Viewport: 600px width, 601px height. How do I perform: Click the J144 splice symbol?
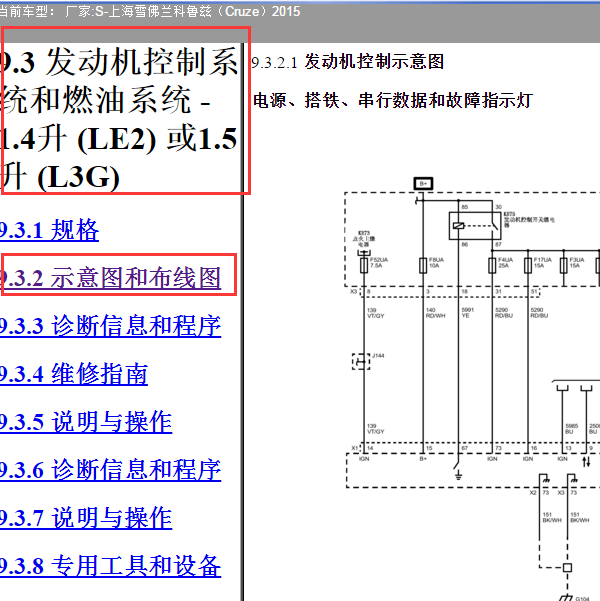(x=361, y=361)
